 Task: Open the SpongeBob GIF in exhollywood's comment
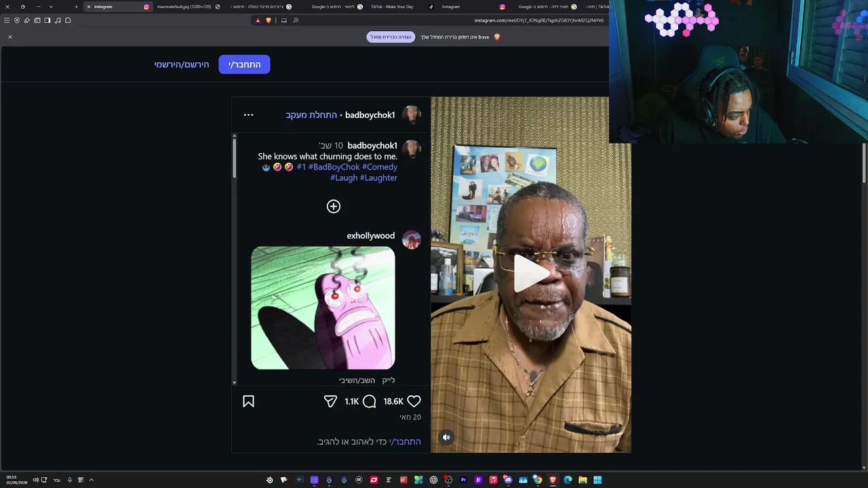[x=323, y=308]
